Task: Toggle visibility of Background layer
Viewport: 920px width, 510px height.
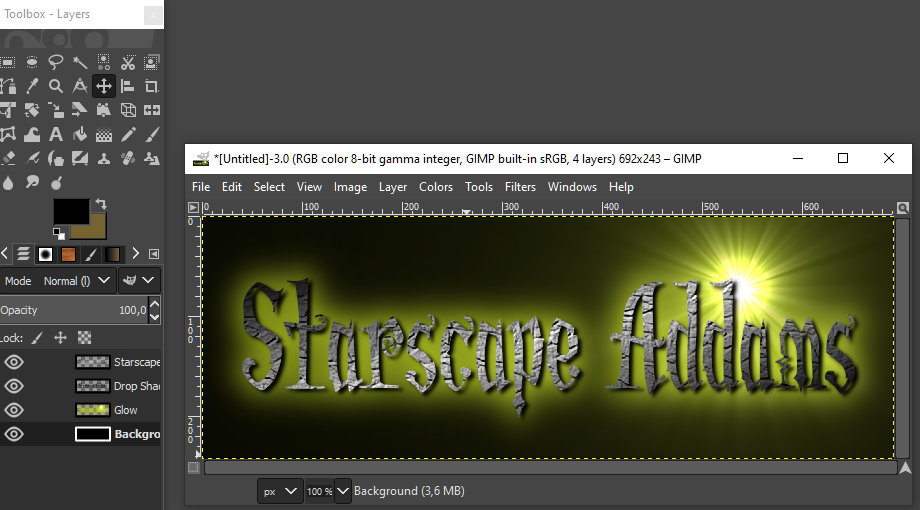Action: tap(14, 434)
